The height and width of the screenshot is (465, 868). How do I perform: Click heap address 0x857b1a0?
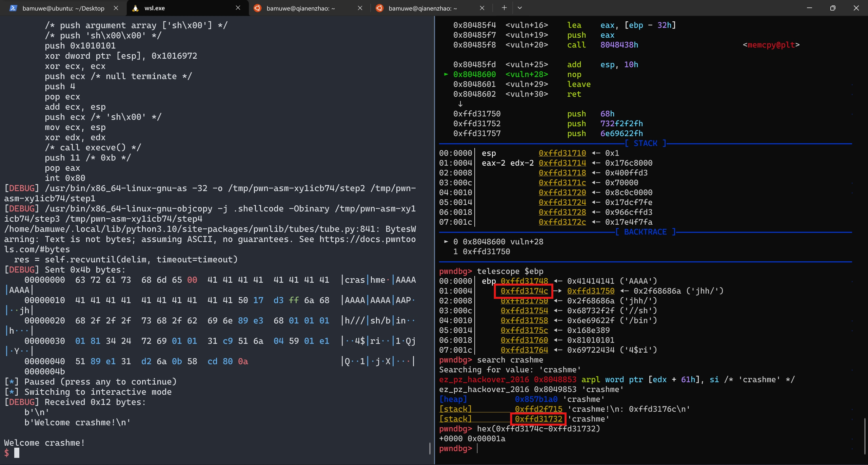[536, 399]
